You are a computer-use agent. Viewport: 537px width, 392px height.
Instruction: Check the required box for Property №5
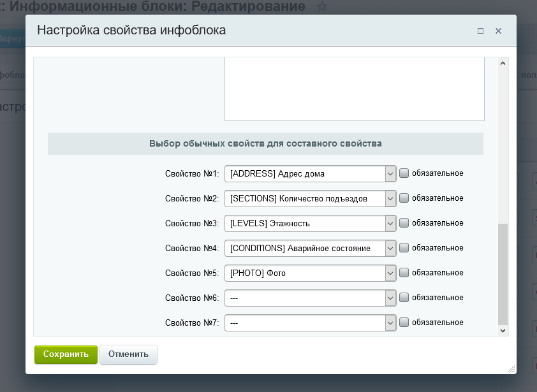[x=404, y=273]
